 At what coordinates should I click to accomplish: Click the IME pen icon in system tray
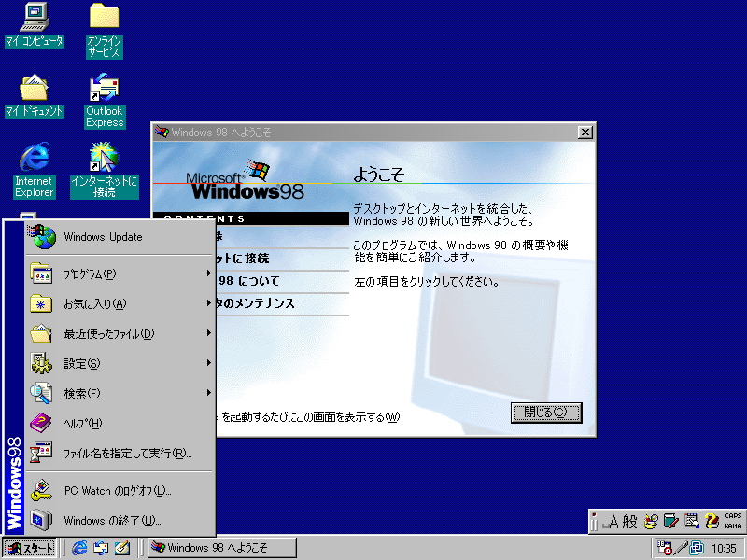682,548
